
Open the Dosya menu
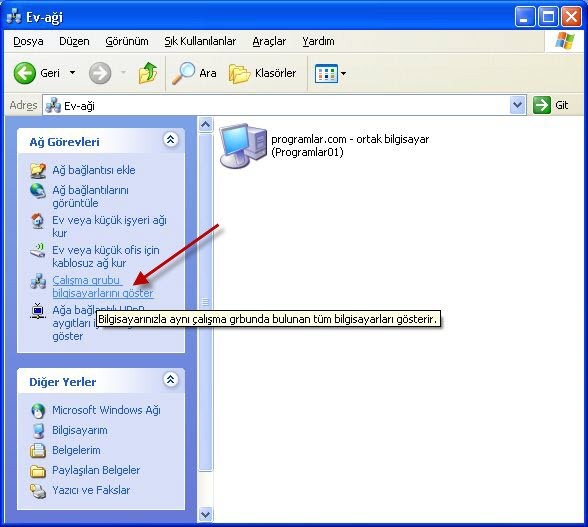click(28, 41)
